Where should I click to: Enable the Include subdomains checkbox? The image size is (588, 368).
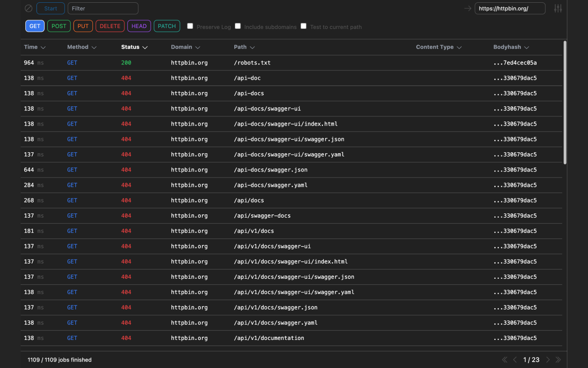pyautogui.click(x=238, y=26)
